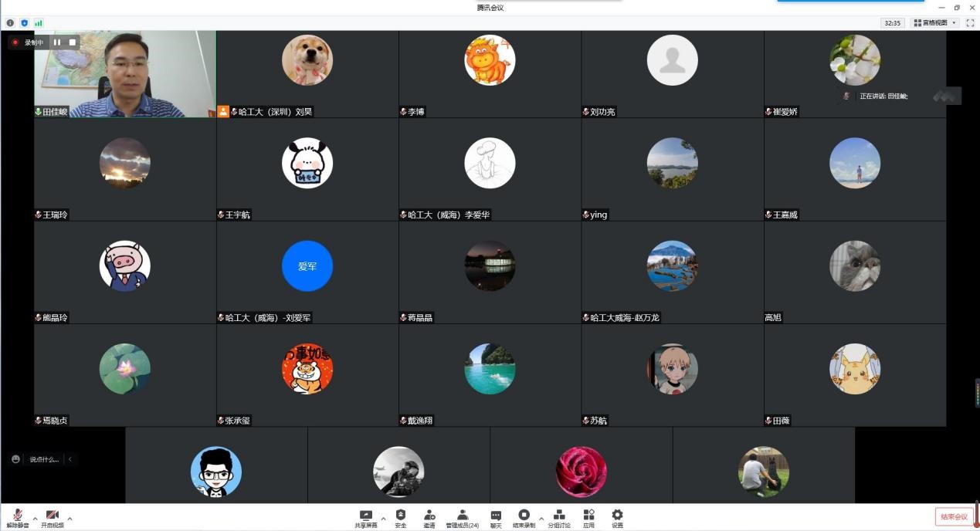Click 结束录制 to stop recording
The image size is (980, 531).
524,517
